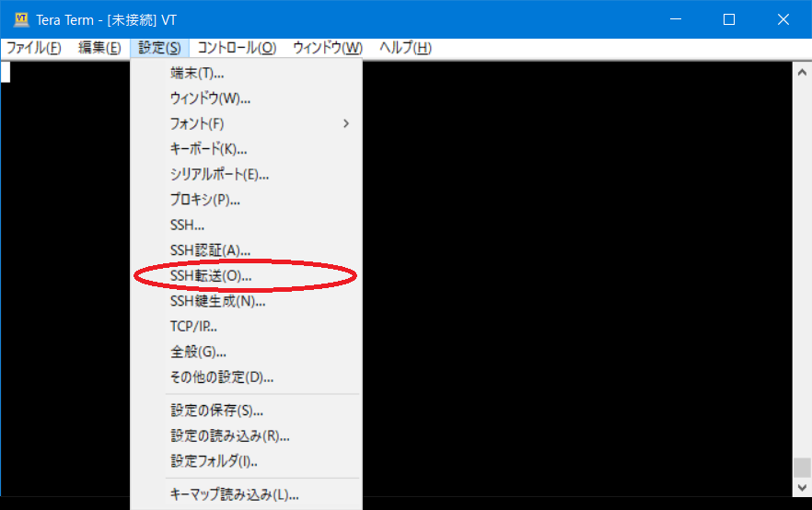
Task: Open the ヘルプ(H) menu
Action: pos(405,48)
